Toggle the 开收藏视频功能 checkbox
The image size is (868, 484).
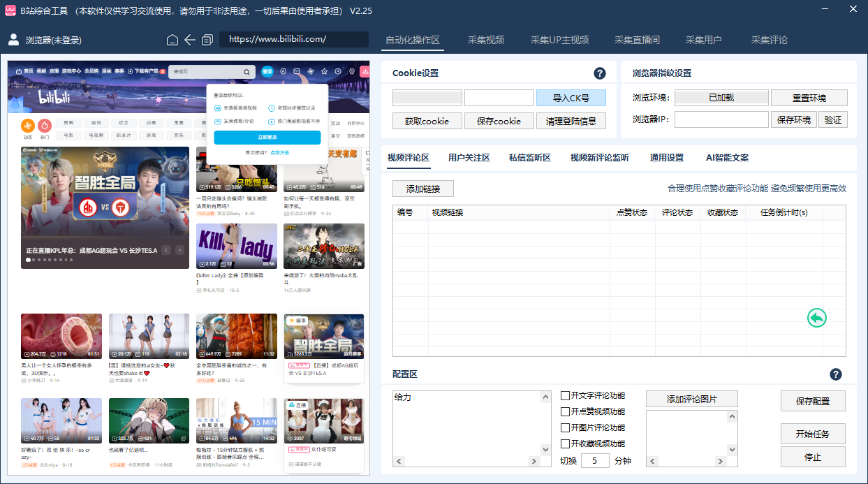tap(566, 444)
